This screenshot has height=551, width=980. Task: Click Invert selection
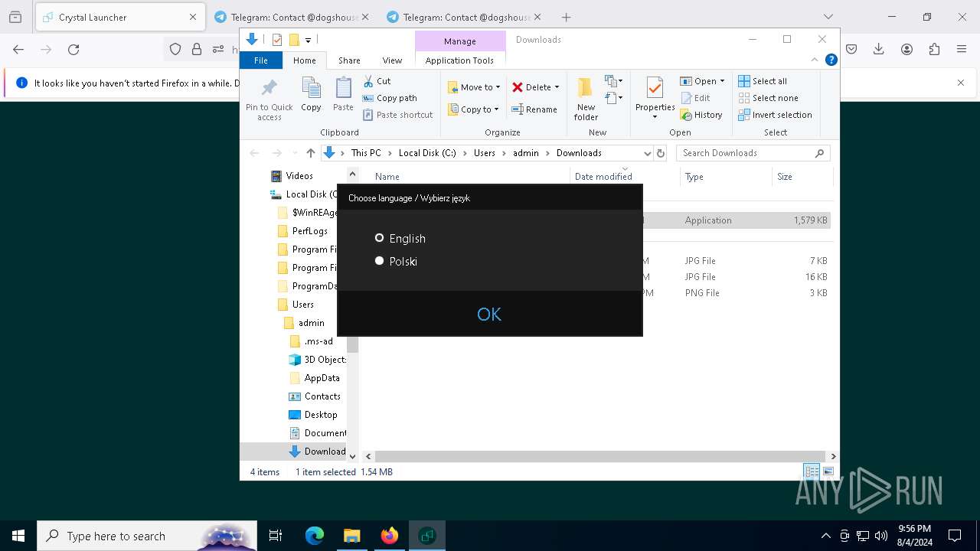[x=775, y=115]
